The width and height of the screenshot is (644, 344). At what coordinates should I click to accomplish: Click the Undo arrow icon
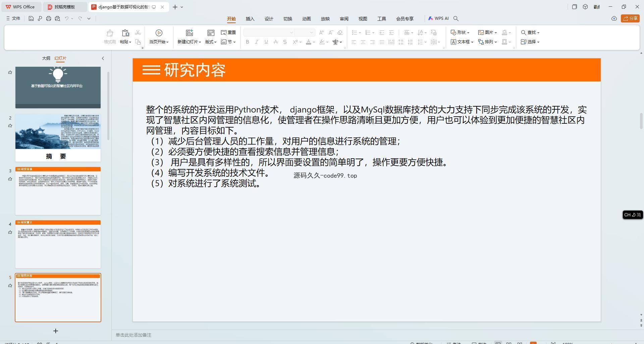click(x=67, y=18)
